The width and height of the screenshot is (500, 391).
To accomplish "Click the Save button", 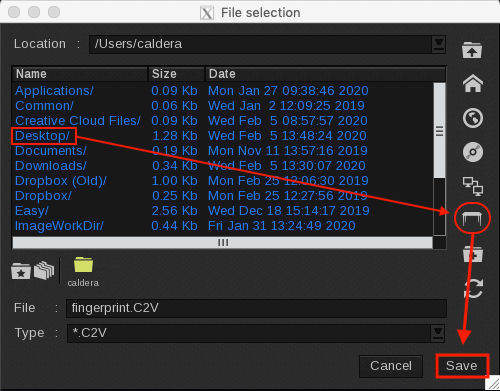I will 462,366.
